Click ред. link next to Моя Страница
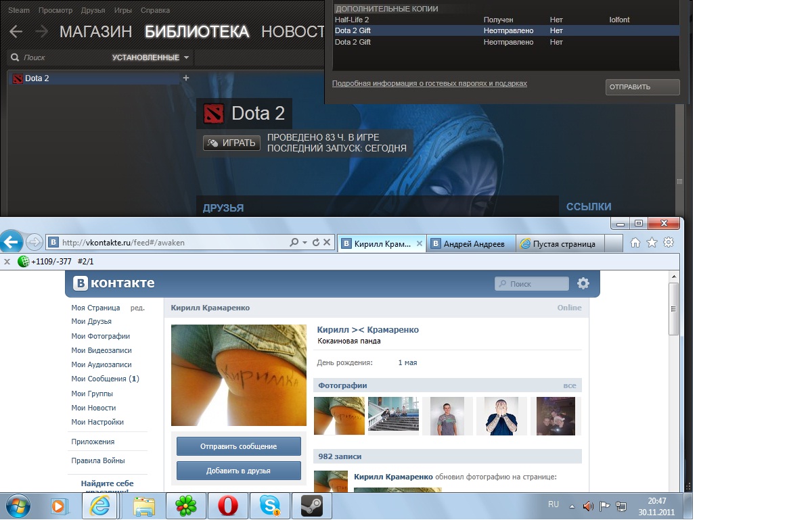The image size is (812, 522). click(137, 308)
